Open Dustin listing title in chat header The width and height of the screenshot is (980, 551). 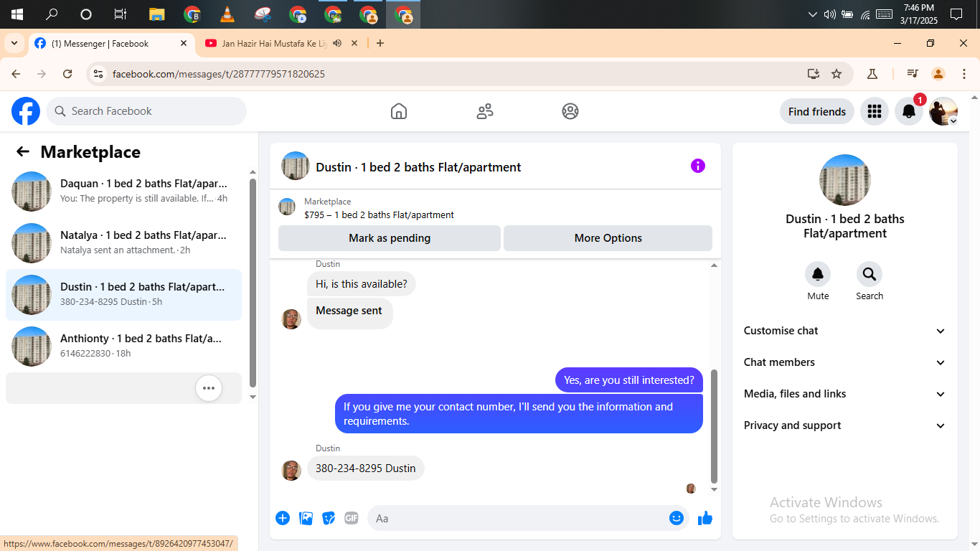point(418,167)
